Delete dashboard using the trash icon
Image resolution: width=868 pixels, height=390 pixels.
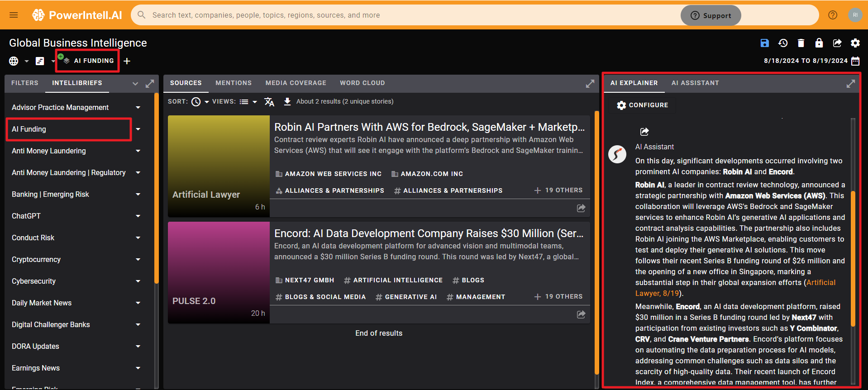click(x=801, y=43)
